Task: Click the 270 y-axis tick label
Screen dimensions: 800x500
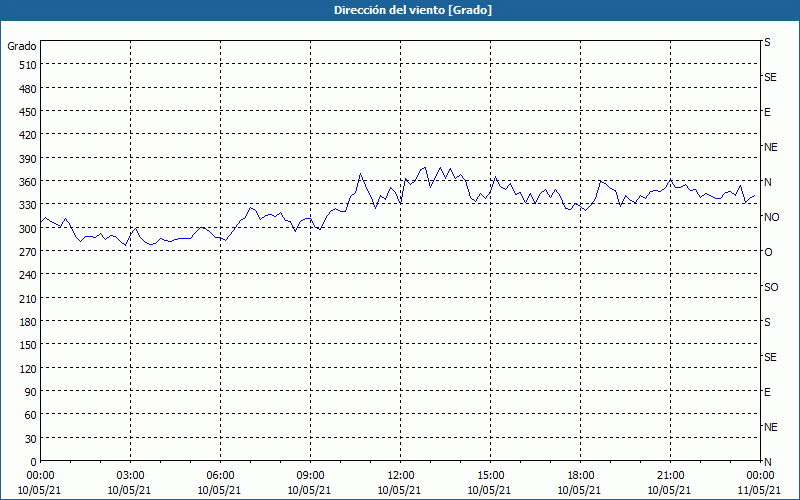Action: click(x=29, y=252)
